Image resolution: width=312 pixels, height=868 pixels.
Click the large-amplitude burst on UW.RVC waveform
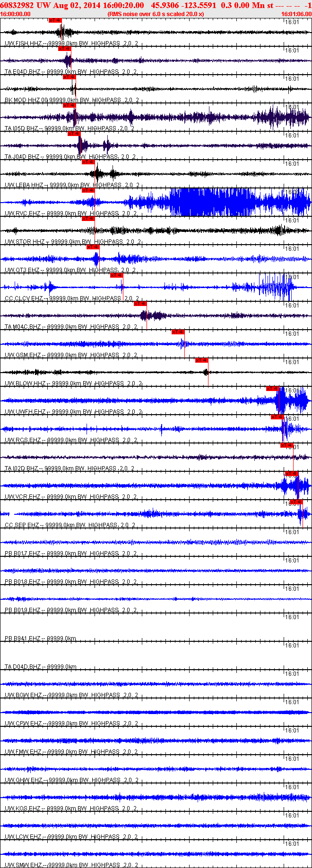pos(208,202)
